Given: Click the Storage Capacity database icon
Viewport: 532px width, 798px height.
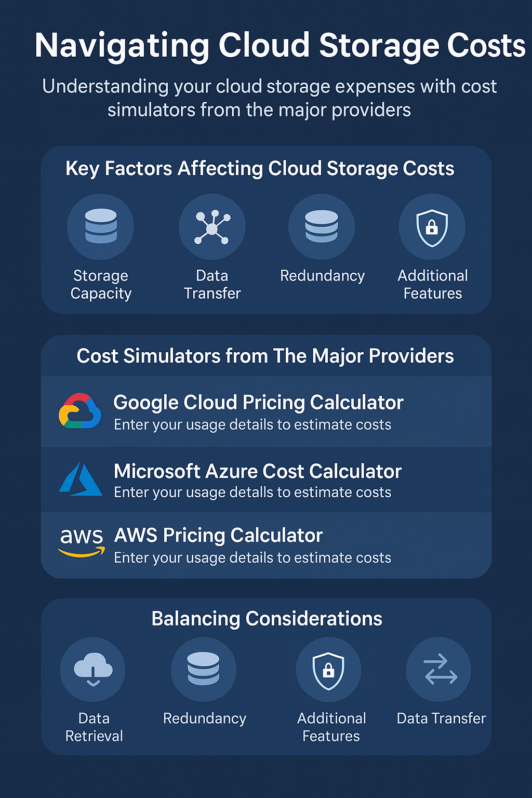Looking at the screenshot, I should click(101, 227).
